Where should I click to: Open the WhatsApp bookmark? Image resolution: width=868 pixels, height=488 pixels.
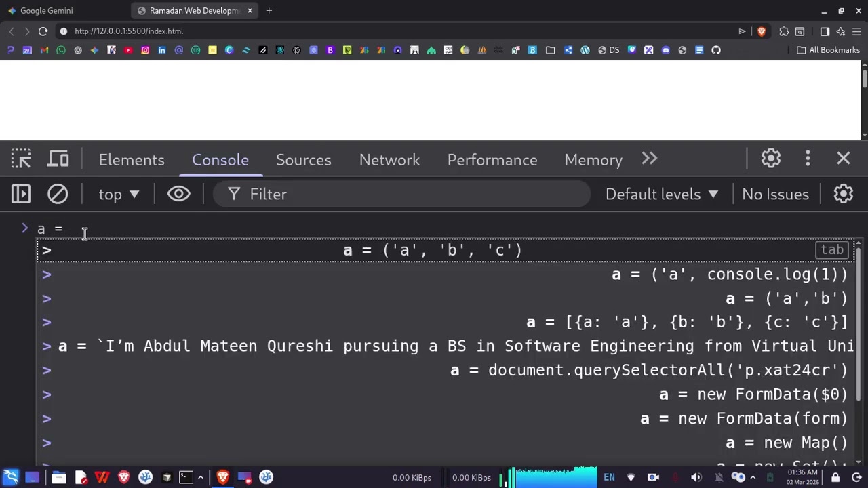pyautogui.click(x=61, y=50)
